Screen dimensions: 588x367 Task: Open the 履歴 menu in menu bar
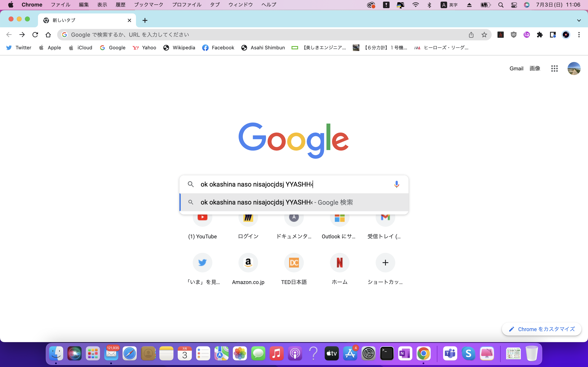[120, 5]
